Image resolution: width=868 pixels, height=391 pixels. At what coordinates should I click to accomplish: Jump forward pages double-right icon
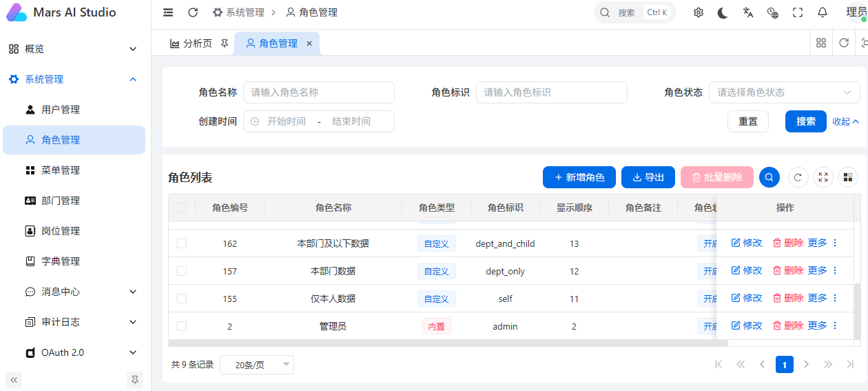tap(829, 364)
